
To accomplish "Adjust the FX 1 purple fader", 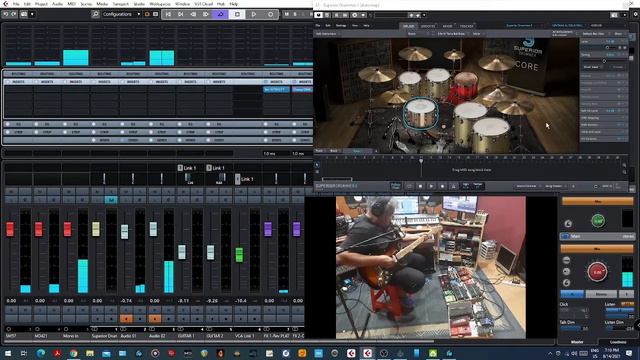I will click(268, 229).
